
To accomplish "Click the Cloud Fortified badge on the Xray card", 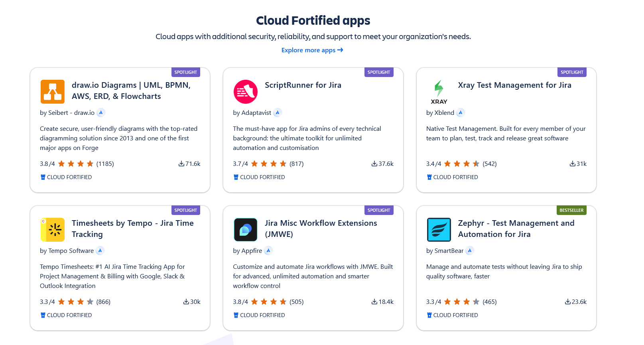I will click(452, 177).
